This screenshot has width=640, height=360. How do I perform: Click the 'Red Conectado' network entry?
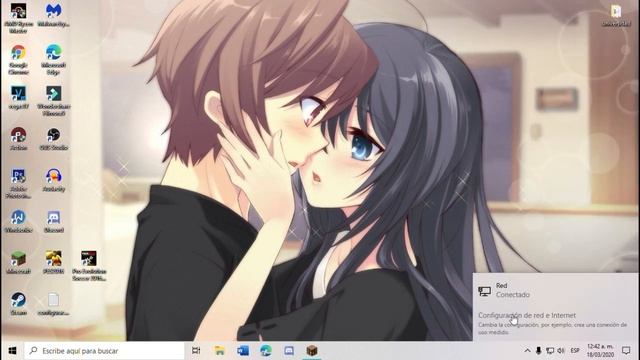[x=556, y=290]
